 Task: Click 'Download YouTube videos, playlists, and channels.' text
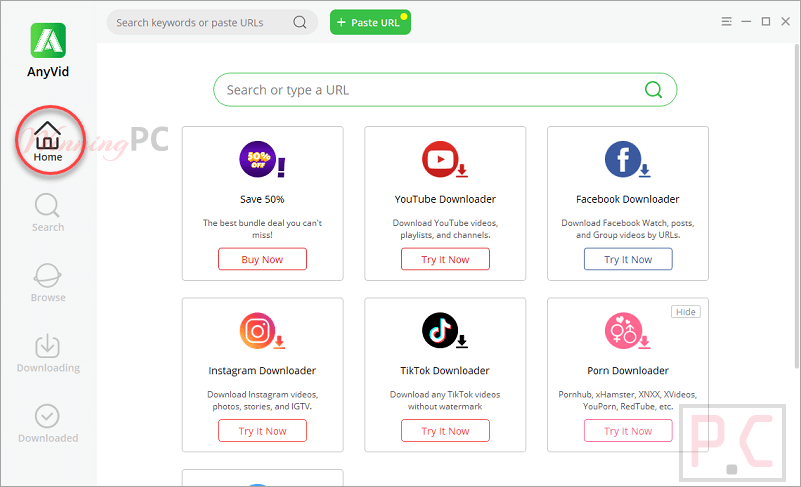click(x=445, y=229)
